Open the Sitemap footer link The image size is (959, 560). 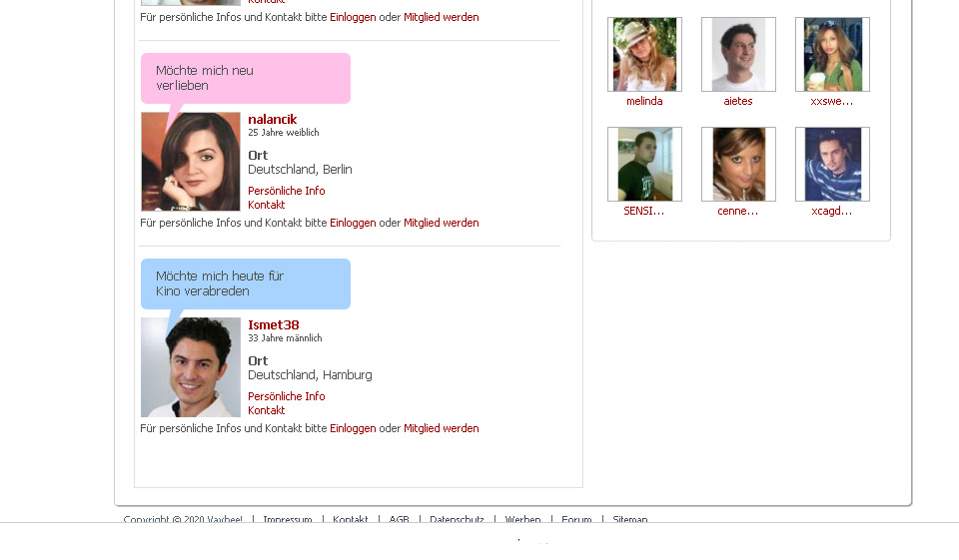click(x=629, y=519)
